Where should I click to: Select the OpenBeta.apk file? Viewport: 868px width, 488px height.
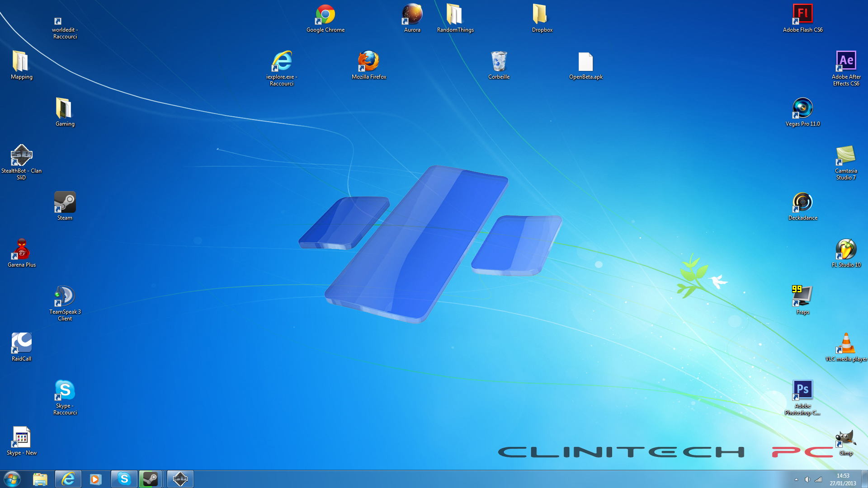click(586, 66)
